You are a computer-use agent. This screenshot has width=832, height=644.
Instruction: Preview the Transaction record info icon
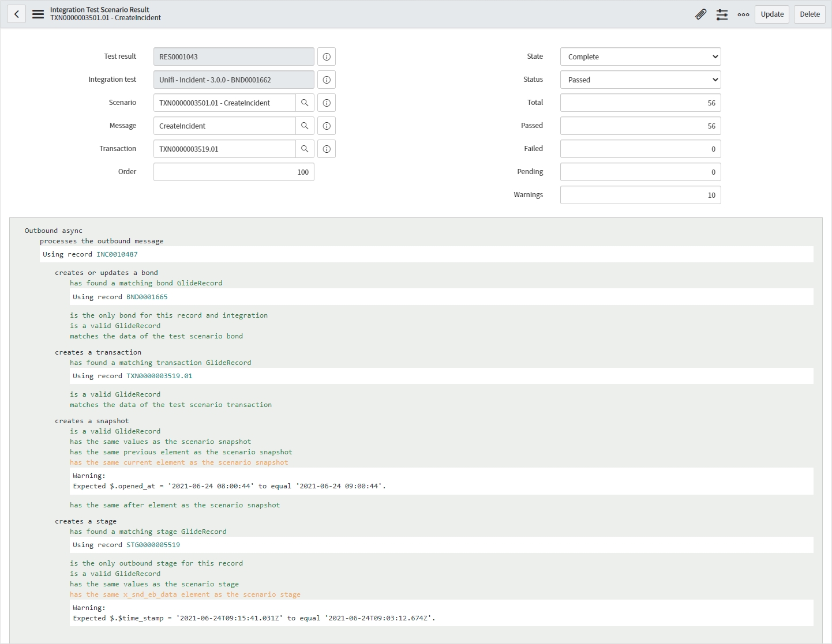[327, 149]
